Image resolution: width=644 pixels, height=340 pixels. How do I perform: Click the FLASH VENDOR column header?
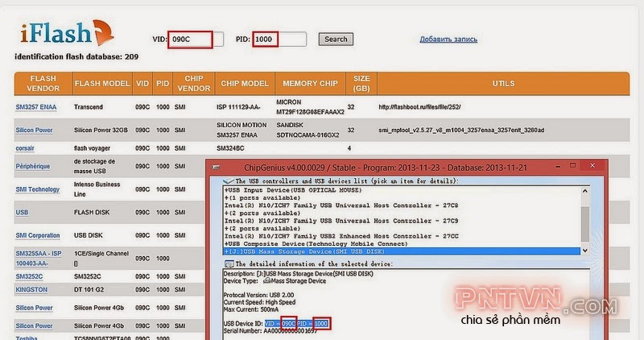coord(43,84)
